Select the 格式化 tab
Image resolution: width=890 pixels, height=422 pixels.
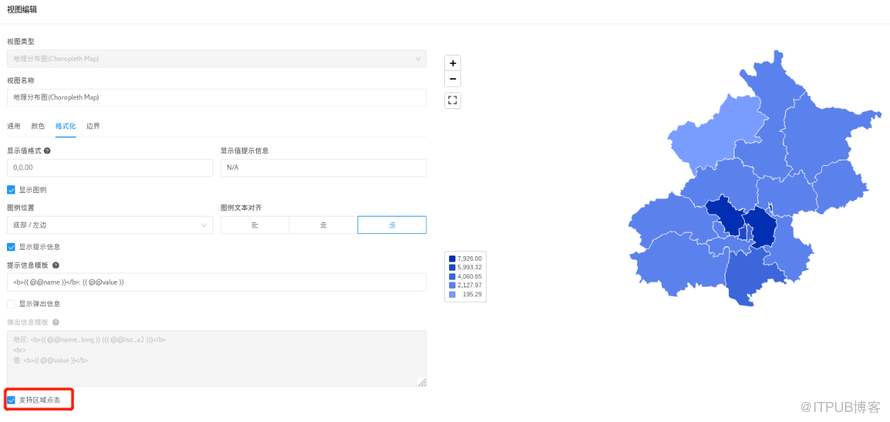point(66,126)
